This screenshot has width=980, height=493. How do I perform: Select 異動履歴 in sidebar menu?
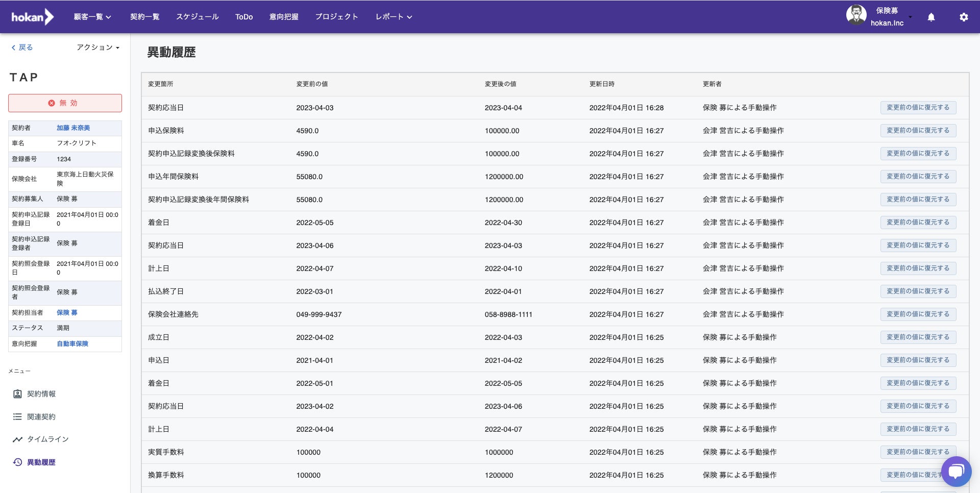41,462
